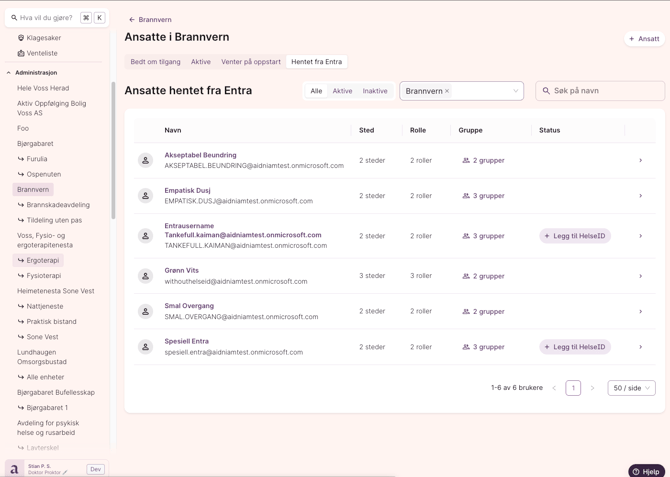
Task: Click magnifier icon in Søk på navn field
Action: pyautogui.click(x=546, y=91)
